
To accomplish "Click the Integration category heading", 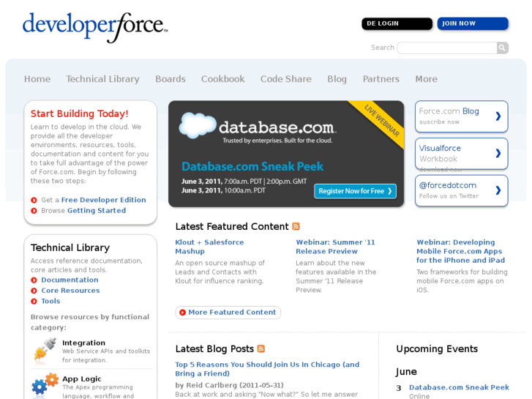I will (x=84, y=343).
